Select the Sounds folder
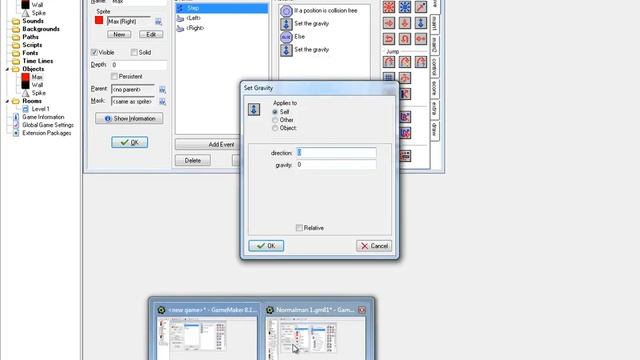 tap(33, 21)
